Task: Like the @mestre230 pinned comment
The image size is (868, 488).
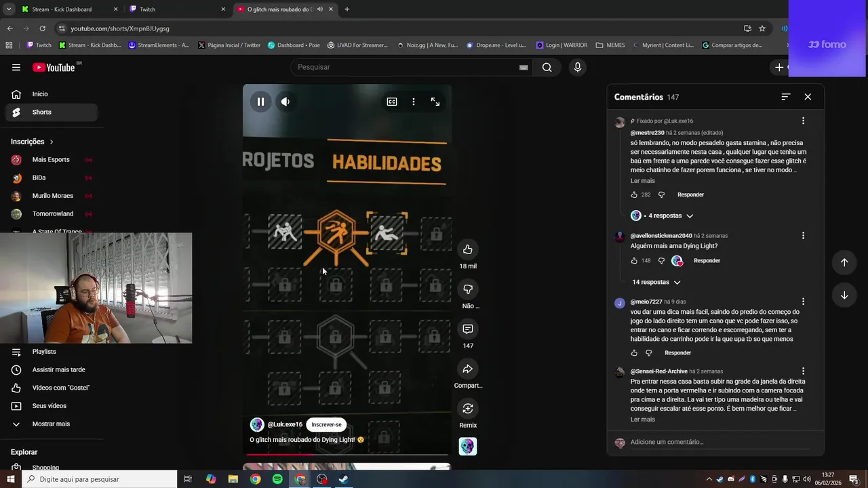Action: coord(635,195)
